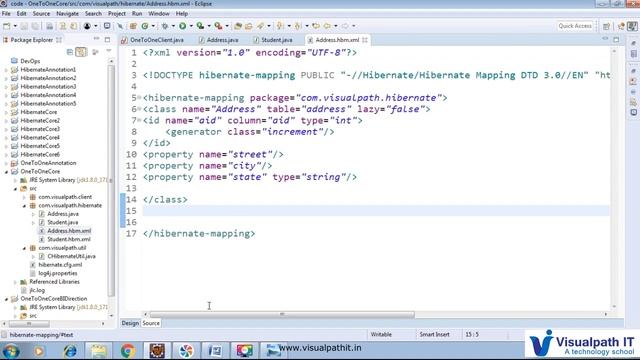
Task: Click the Open Perspective icon
Action: click(x=606, y=26)
